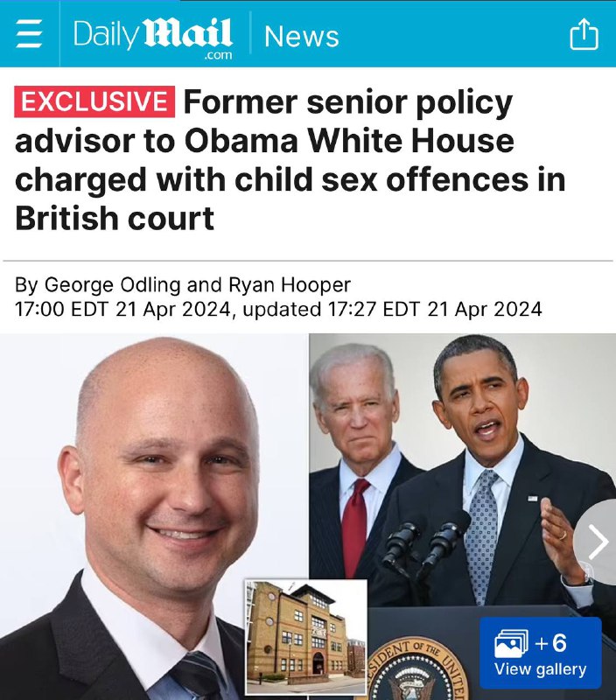Open the article headline about policy advisor
This screenshot has width=616, height=700.
[x=290, y=160]
